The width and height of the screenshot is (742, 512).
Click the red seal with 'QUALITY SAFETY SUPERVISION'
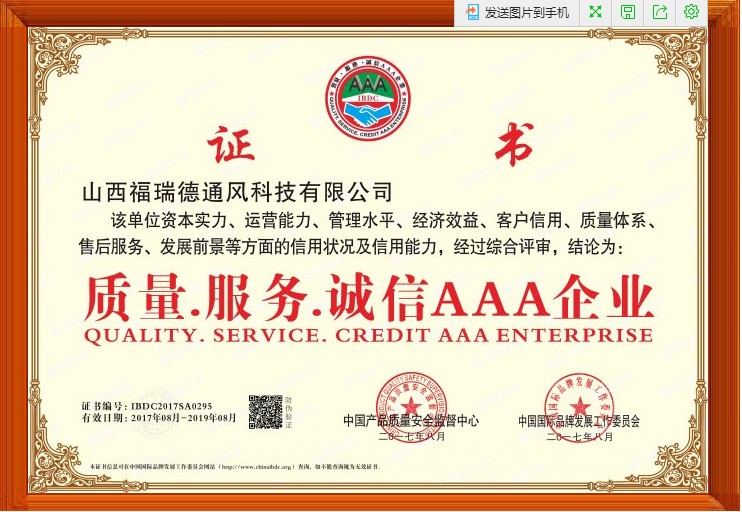(411, 406)
